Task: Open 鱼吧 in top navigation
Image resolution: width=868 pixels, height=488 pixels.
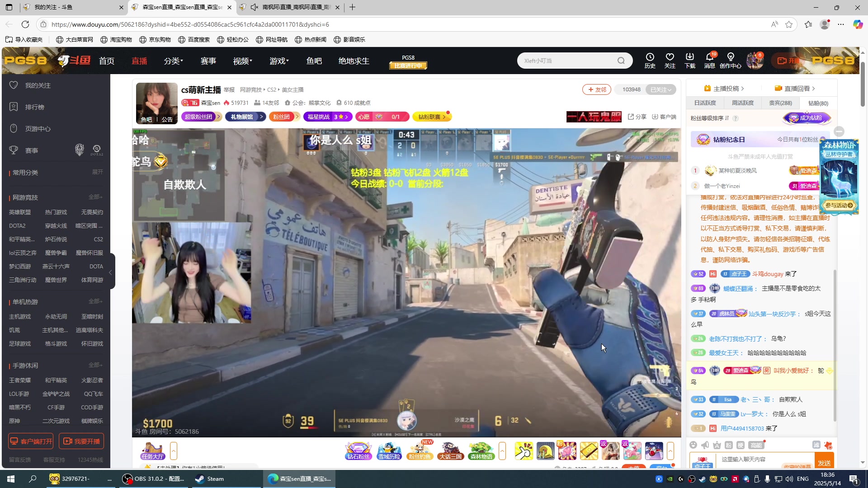Action: click(x=314, y=61)
